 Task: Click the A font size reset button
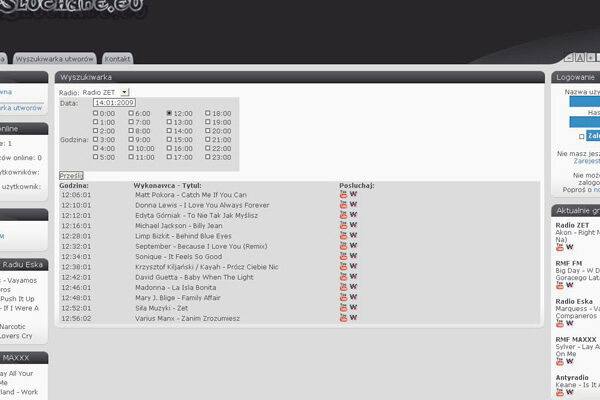click(581, 59)
